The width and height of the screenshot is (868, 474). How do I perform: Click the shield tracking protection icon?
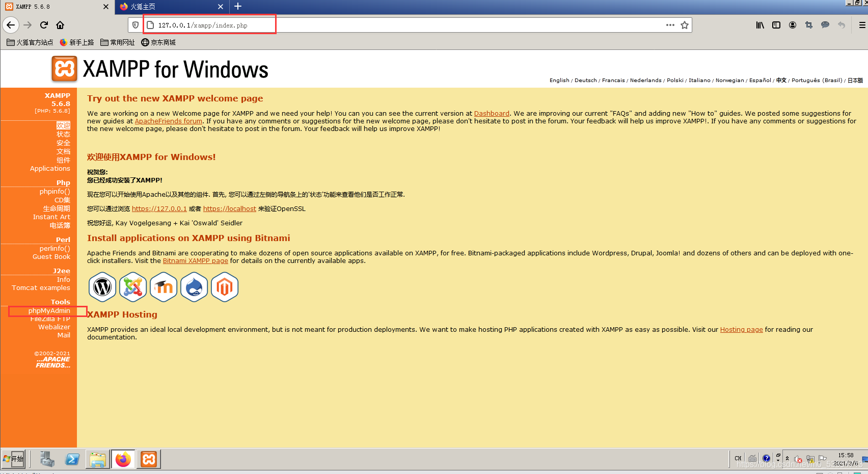click(135, 25)
